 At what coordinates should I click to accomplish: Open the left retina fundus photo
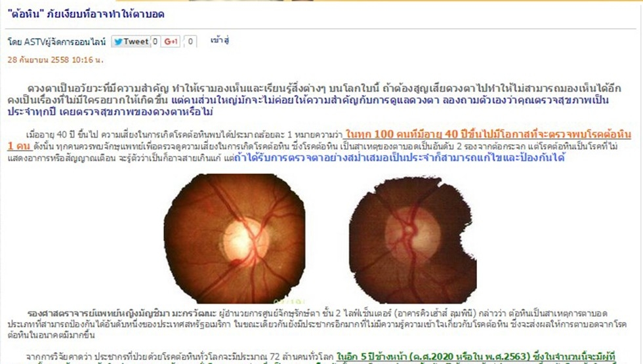pyautogui.click(x=235, y=238)
